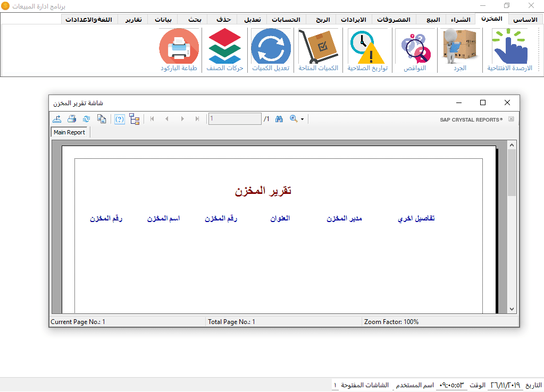Export the warehouse report
Image resolution: width=544 pixels, height=392 pixels.
(57, 118)
